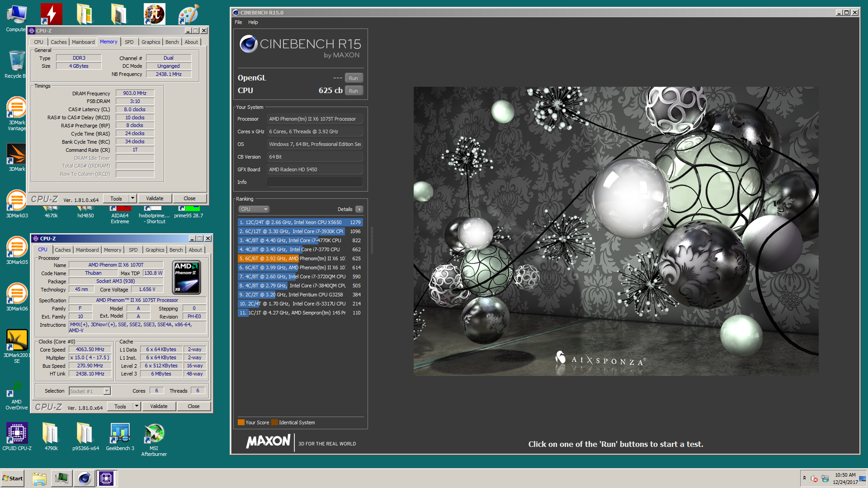Viewport: 868px width, 488px height.
Task: Open 3DMark2001 SE desktop shortcut
Action: (17, 346)
